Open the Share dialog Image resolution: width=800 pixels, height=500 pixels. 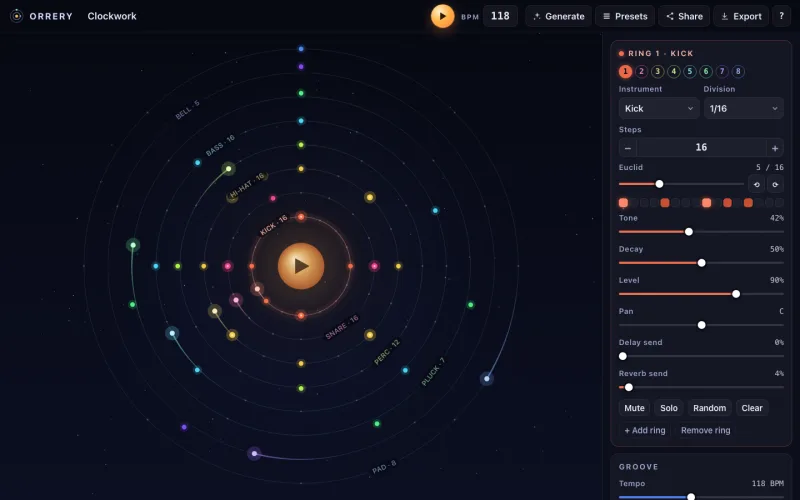684,16
